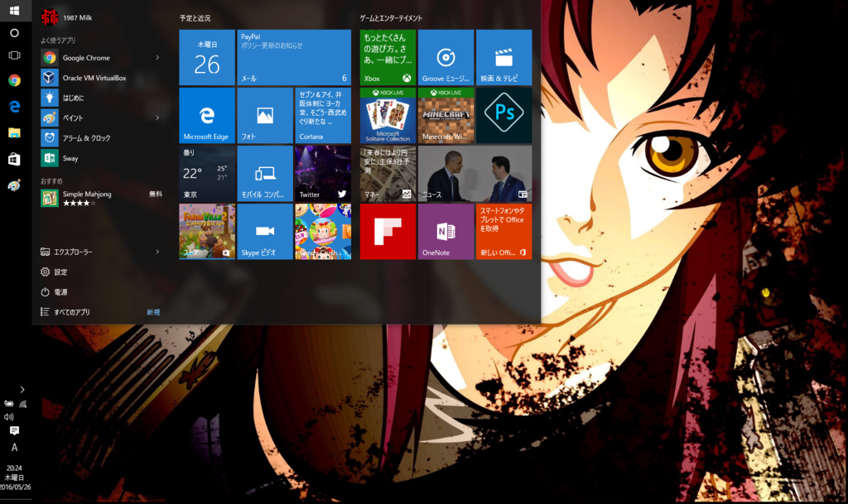The image size is (848, 504).
Task: Open the Paint icon in the taskbar
Action: click(x=15, y=185)
